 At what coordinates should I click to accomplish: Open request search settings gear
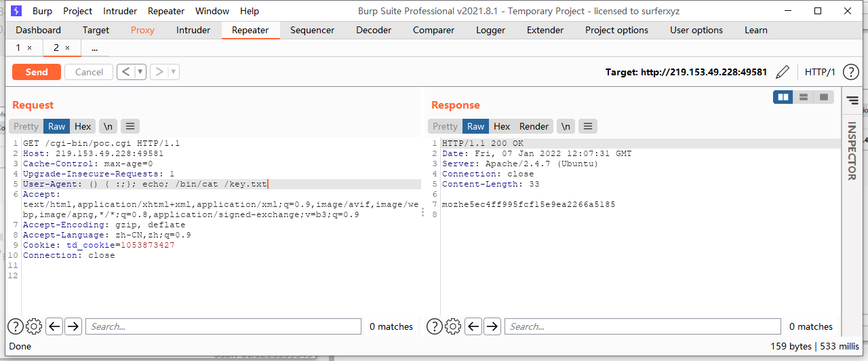point(34,326)
